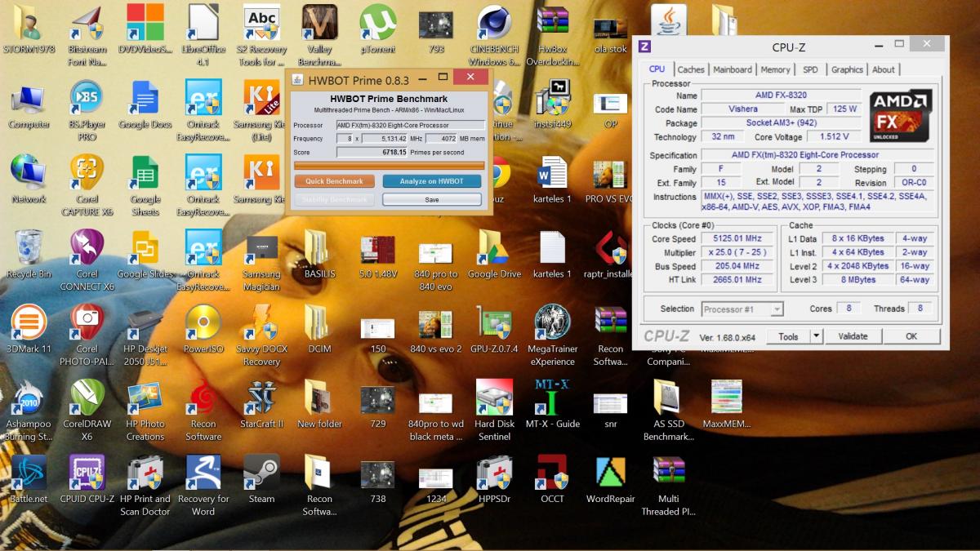
Task: Open the 3DMark 11 shortcut
Action: (29, 322)
